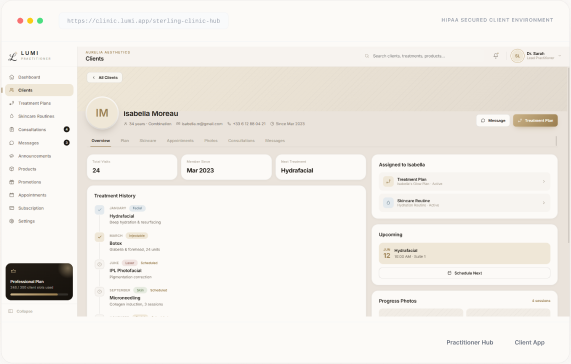Screen dimensions: 571x364
Task: Click the second Progress Photos thumbnail
Action: [x=508, y=312]
